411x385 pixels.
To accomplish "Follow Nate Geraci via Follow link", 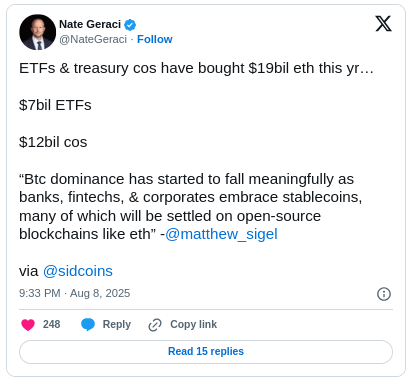I will pos(155,39).
